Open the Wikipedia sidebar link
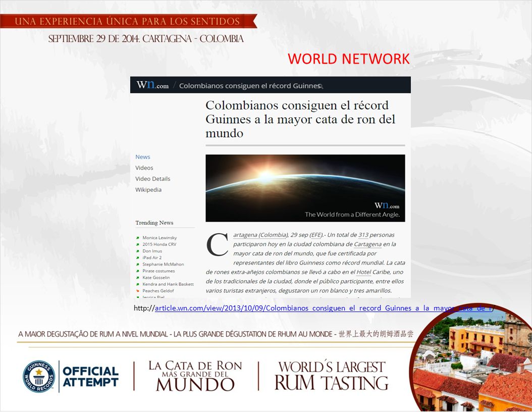Viewport: 532px width, 412px height. coord(148,189)
